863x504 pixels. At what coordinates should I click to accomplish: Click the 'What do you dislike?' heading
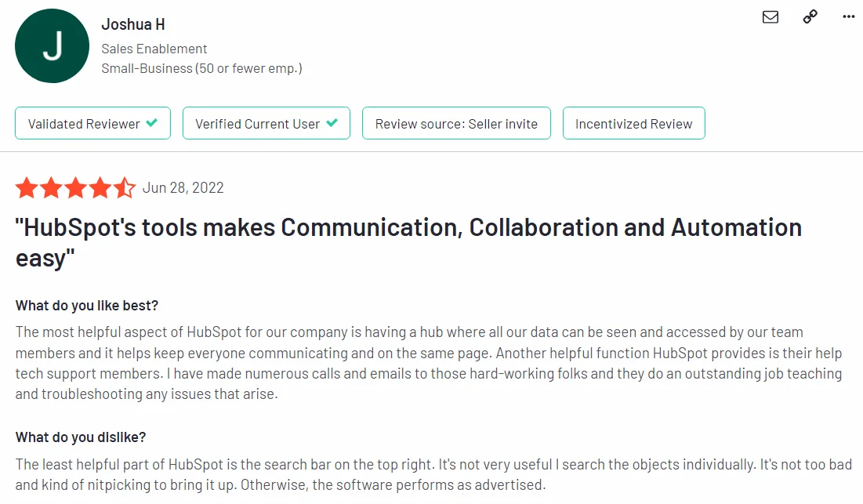click(x=80, y=437)
